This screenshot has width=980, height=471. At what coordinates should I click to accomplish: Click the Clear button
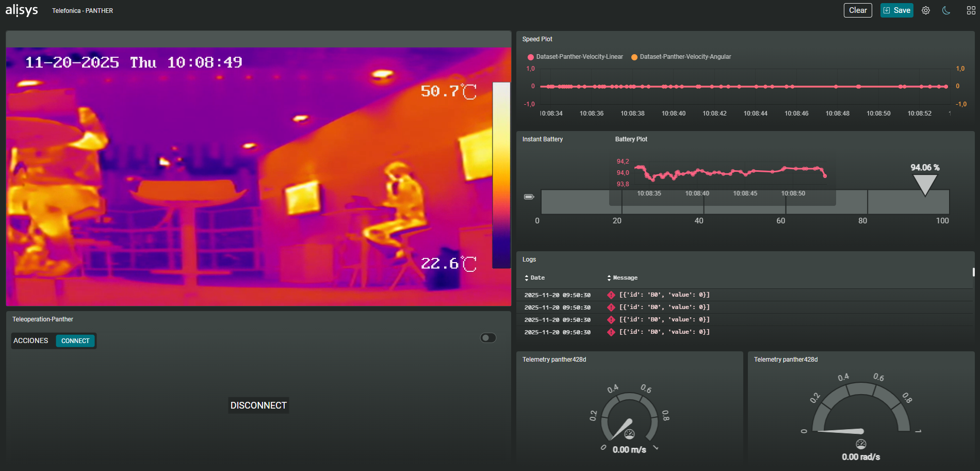pyautogui.click(x=858, y=10)
